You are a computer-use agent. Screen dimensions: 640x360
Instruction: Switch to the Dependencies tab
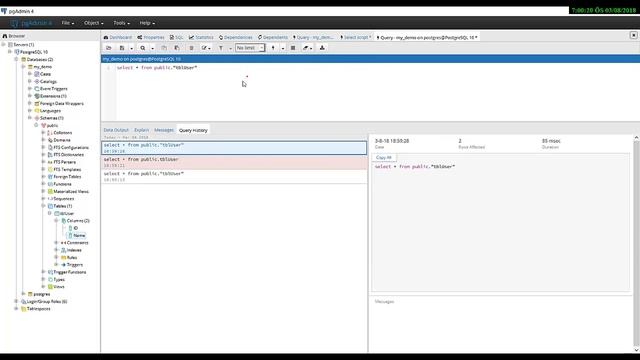point(236,37)
